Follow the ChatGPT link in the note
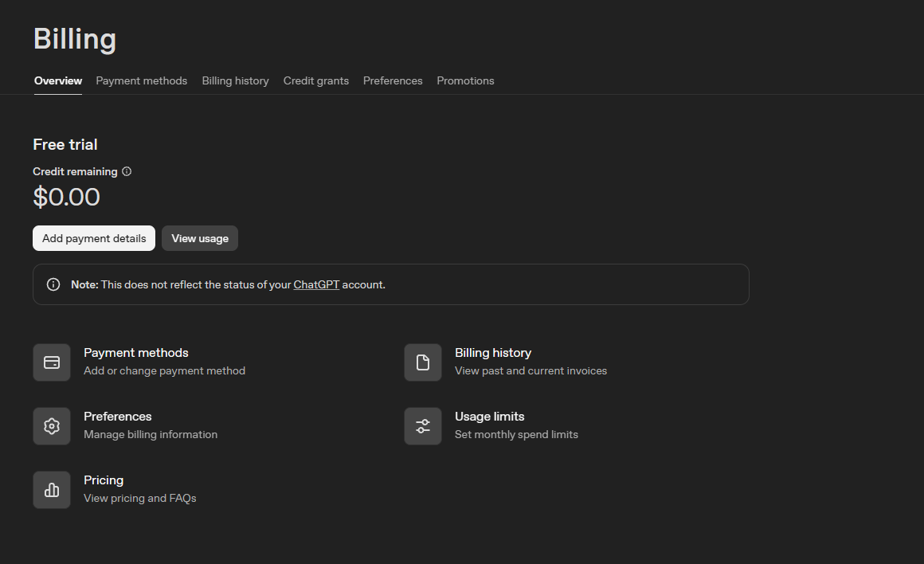The width and height of the screenshot is (924, 564). 316,284
